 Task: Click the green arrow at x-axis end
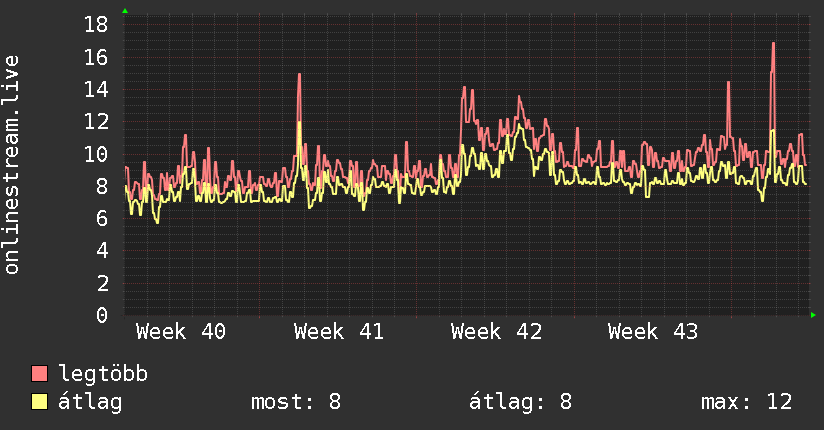coord(813,315)
